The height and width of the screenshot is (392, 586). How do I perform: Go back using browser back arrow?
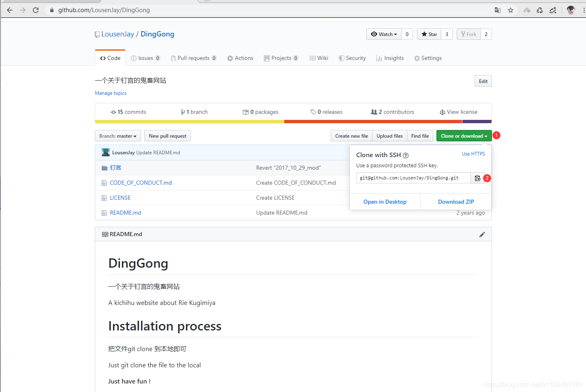click(10, 10)
